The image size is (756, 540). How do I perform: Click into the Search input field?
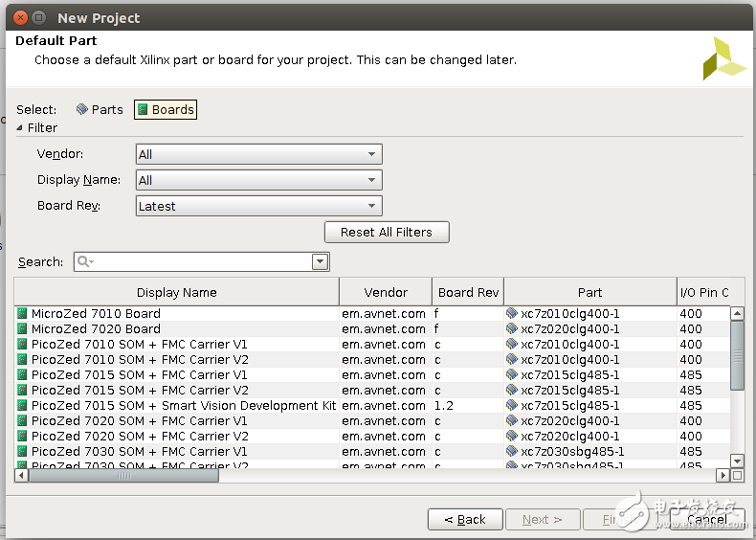pyautogui.click(x=203, y=262)
